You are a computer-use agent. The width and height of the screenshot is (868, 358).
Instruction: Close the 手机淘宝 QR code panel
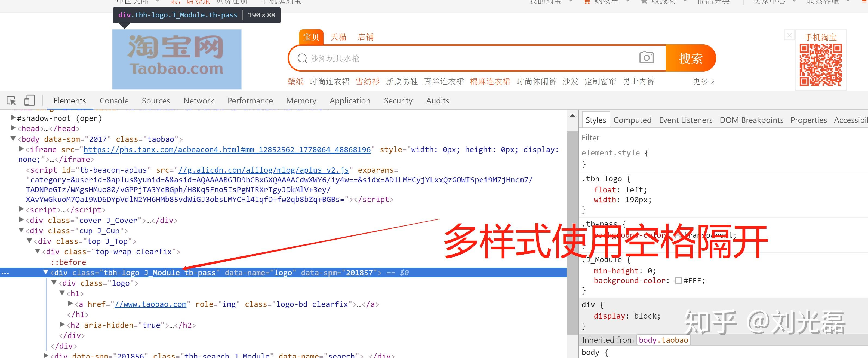(789, 35)
